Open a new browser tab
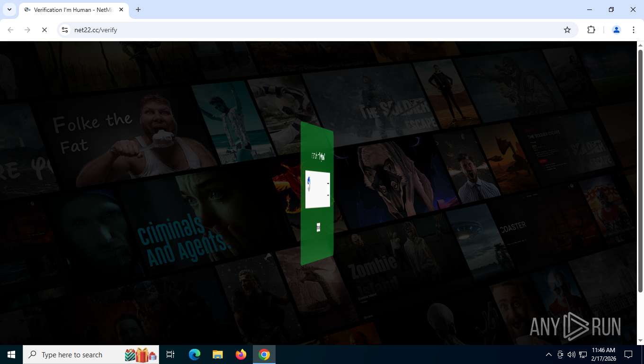The image size is (644, 364). (138, 9)
